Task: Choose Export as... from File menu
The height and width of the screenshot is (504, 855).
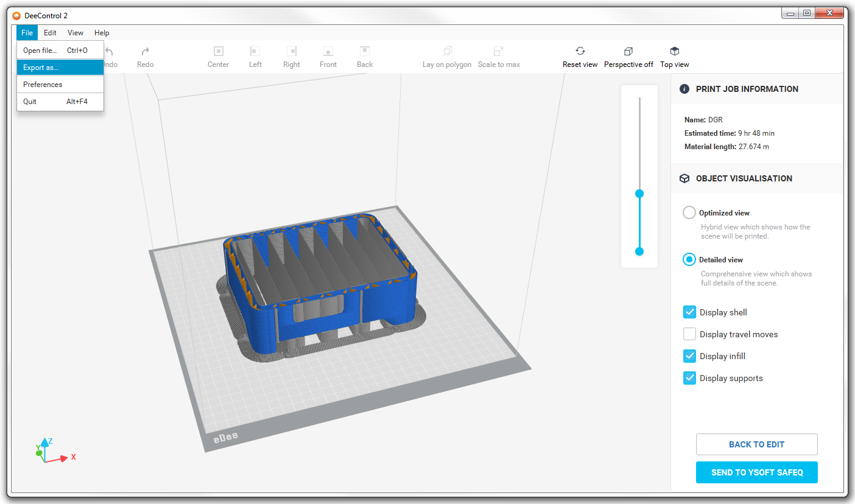Action: coord(41,68)
